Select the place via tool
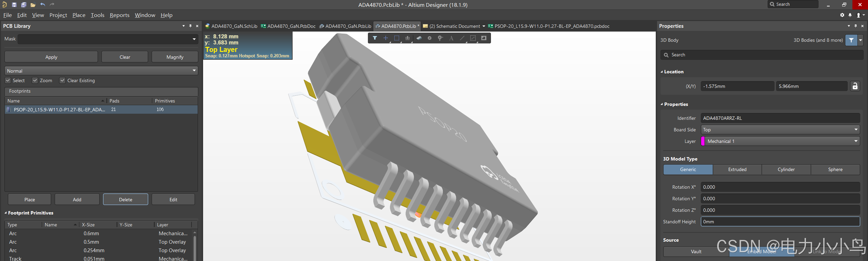Screen dimensions: 868x261 (440, 38)
